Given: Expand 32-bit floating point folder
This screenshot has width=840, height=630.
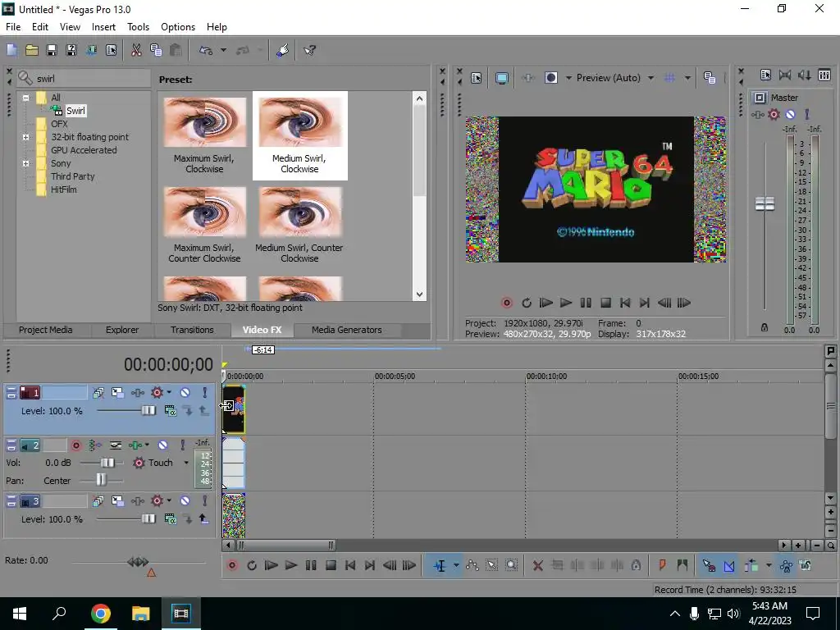Looking at the screenshot, I should tap(25, 137).
